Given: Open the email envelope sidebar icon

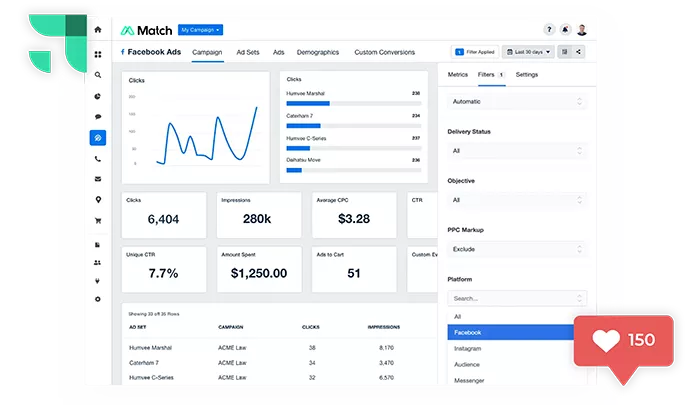Looking at the screenshot, I should click(x=97, y=179).
